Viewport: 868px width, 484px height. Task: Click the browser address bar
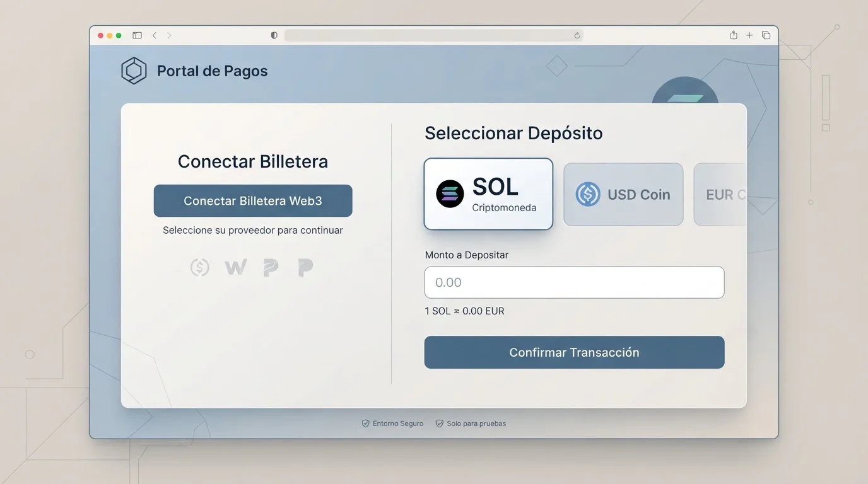coord(433,35)
